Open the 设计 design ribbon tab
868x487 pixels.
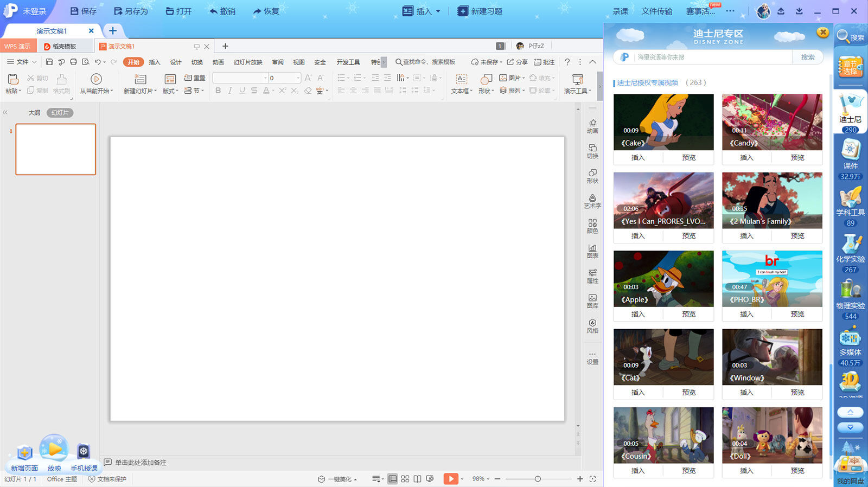tap(176, 62)
